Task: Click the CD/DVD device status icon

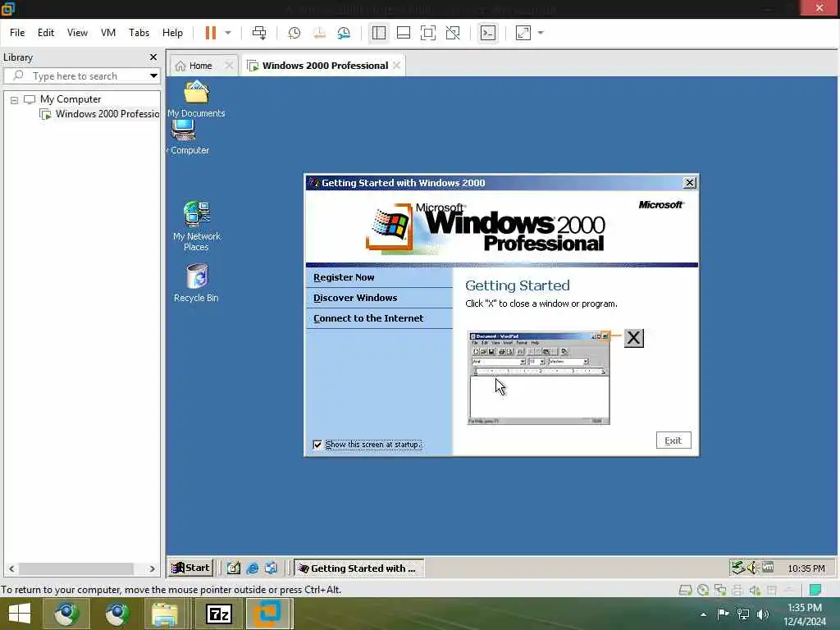Action: [703, 591]
